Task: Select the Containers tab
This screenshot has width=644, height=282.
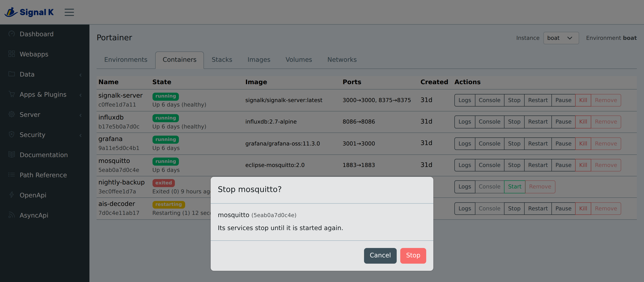Action: click(180, 60)
